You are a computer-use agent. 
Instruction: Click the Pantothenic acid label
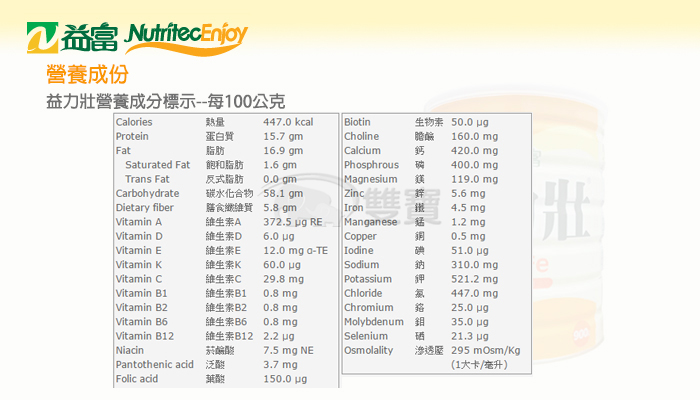(x=155, y=365)
